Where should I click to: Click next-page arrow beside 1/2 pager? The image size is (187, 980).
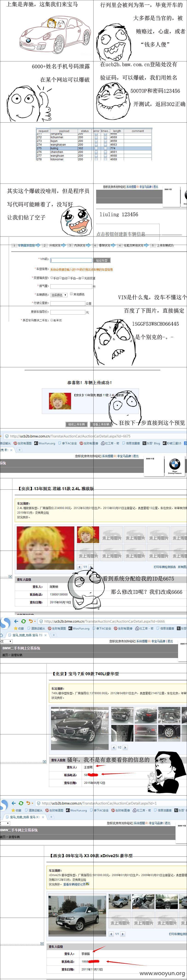(125, 747)
